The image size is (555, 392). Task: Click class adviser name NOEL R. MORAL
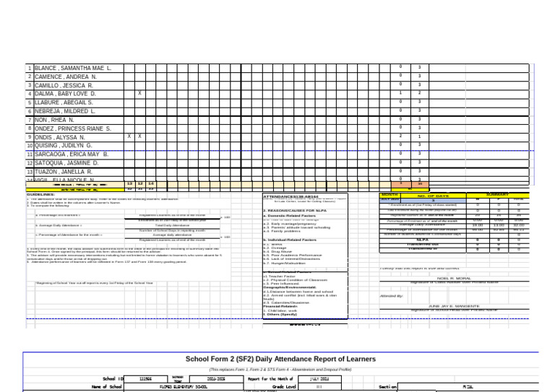pos(454,279)
